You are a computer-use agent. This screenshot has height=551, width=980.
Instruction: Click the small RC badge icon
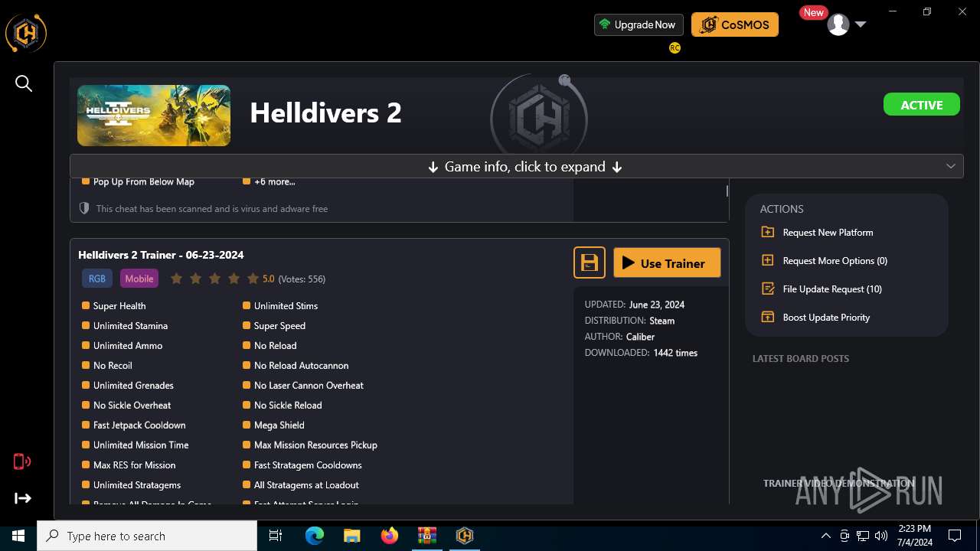[x=675, y=47]
